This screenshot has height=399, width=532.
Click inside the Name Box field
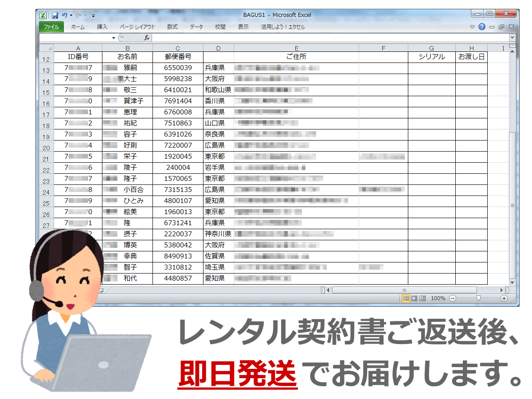point(75,38)
